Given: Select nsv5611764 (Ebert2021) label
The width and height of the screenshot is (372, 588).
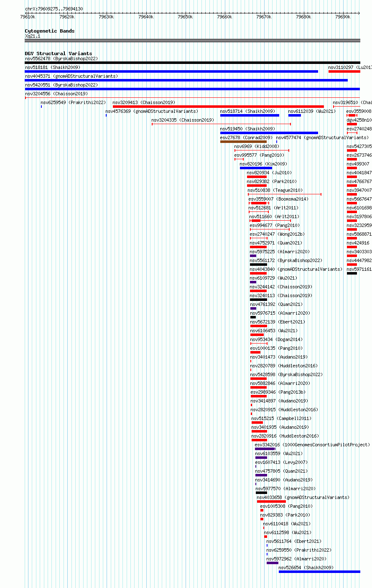Looking at the screenshot, I should [x=294, y=541].
